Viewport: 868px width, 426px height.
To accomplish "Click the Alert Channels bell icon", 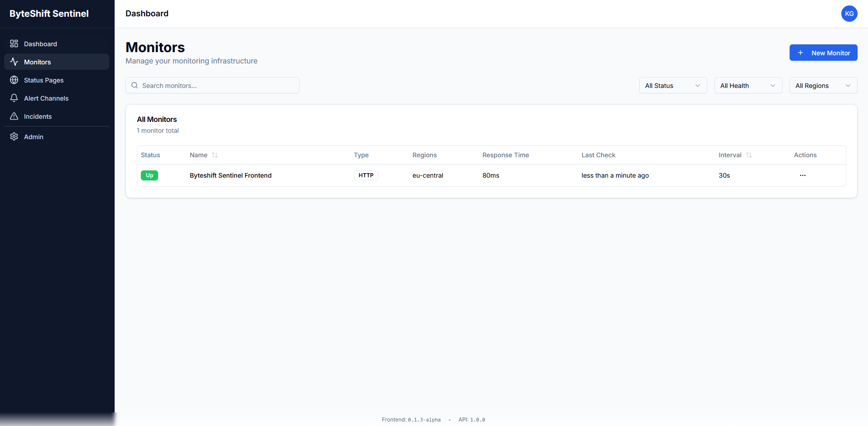I will point(14,98).
